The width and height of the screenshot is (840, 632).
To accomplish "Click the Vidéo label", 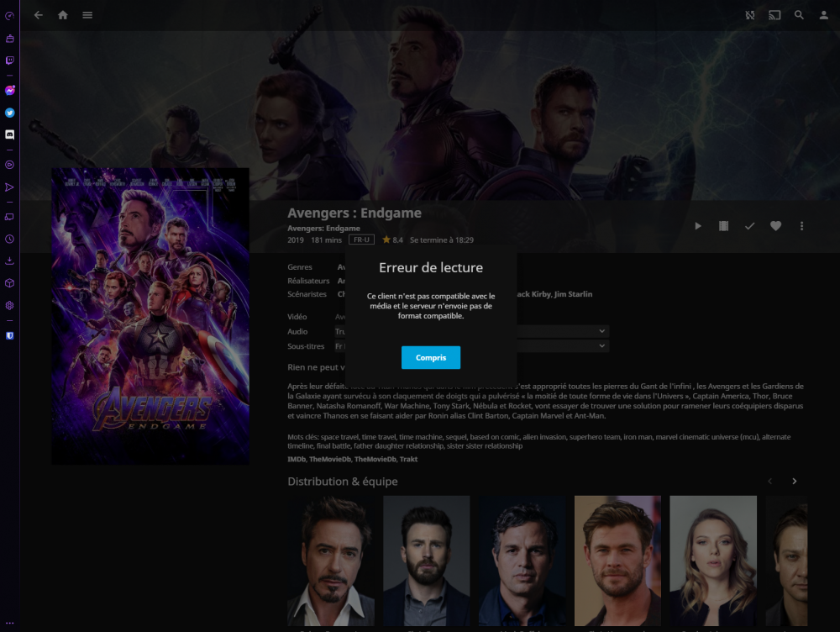I will (x=297, y=317).
